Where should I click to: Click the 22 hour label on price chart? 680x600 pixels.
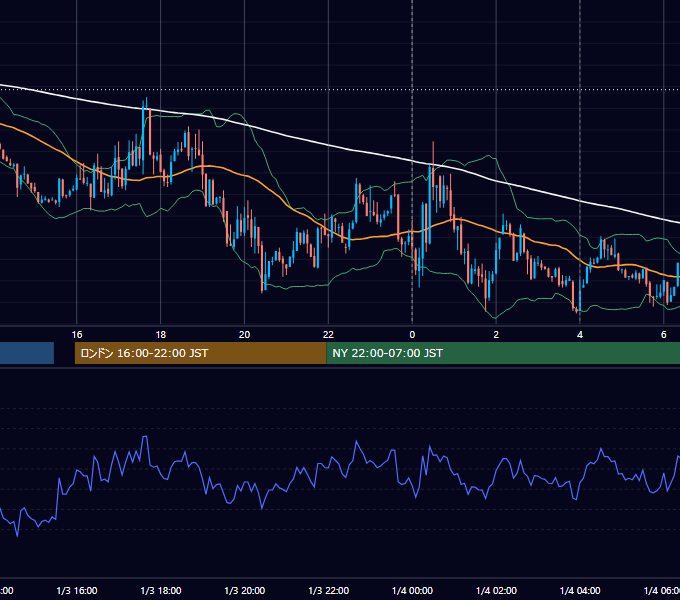pos(328,334)
